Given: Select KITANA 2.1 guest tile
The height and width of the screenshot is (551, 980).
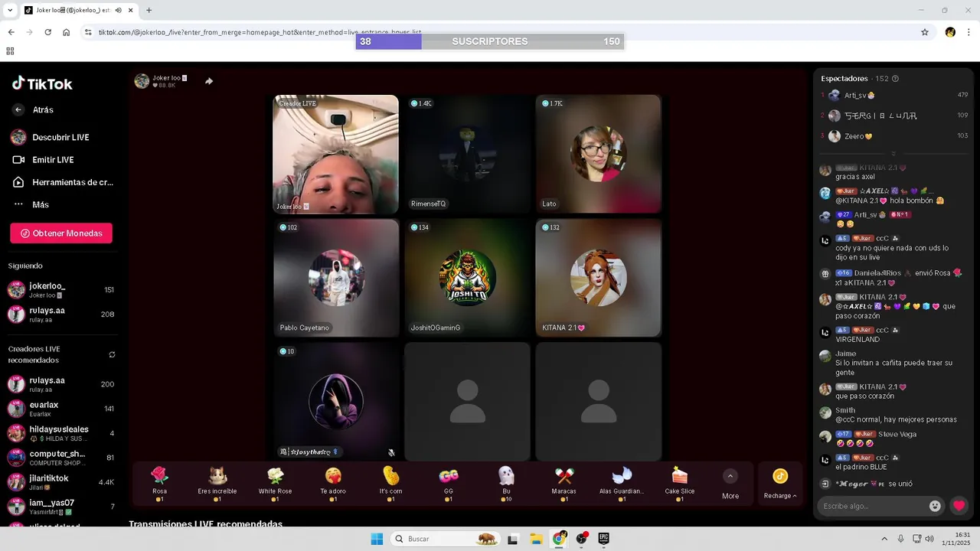Looking at the screenshot, I should click(598, 278).
